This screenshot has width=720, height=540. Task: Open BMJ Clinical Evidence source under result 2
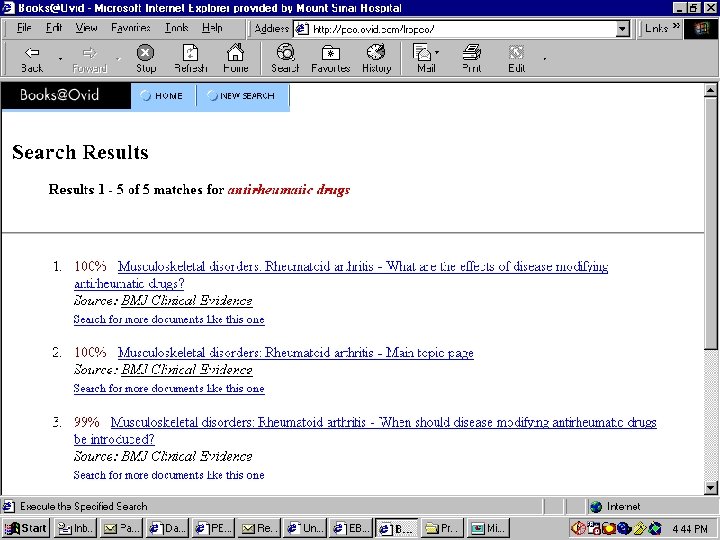(x=186, y=370)
